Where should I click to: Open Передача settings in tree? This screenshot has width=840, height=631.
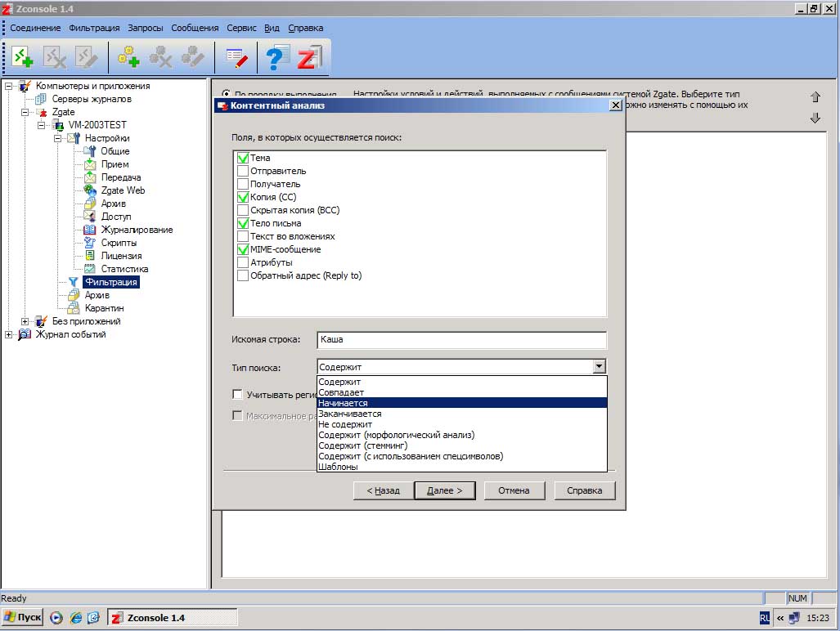(x=121, y=177)
